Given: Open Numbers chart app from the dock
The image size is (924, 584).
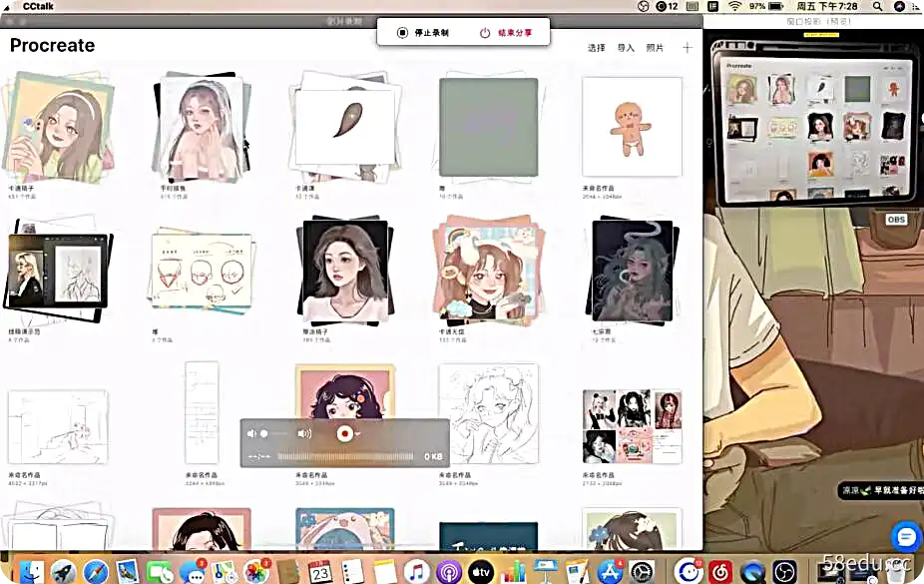Looking at the screenshot, I should coord(513,571).
